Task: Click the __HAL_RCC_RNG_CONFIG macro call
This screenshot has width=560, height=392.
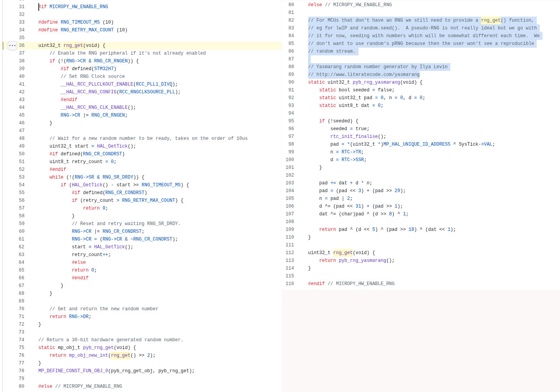Action: point(88,92)
